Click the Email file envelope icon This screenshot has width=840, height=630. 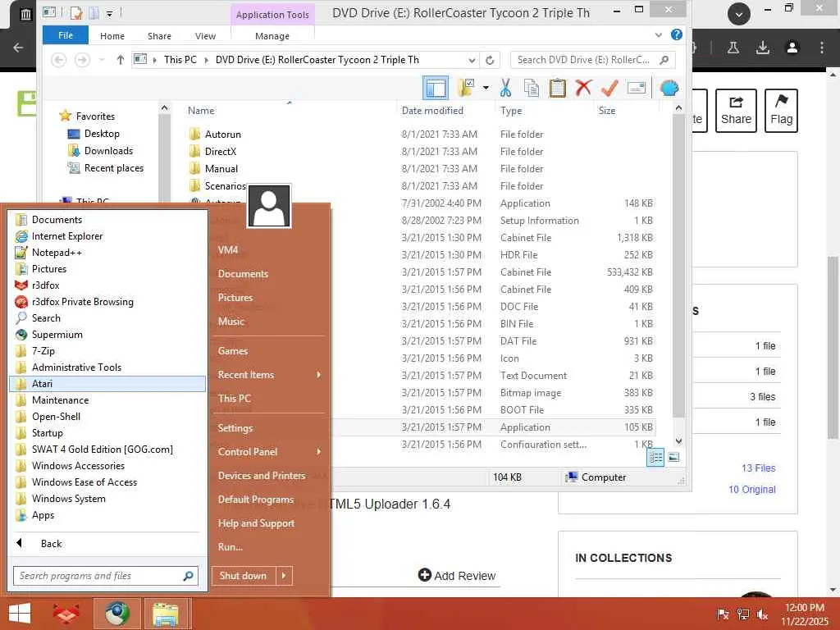coord(636,88)
